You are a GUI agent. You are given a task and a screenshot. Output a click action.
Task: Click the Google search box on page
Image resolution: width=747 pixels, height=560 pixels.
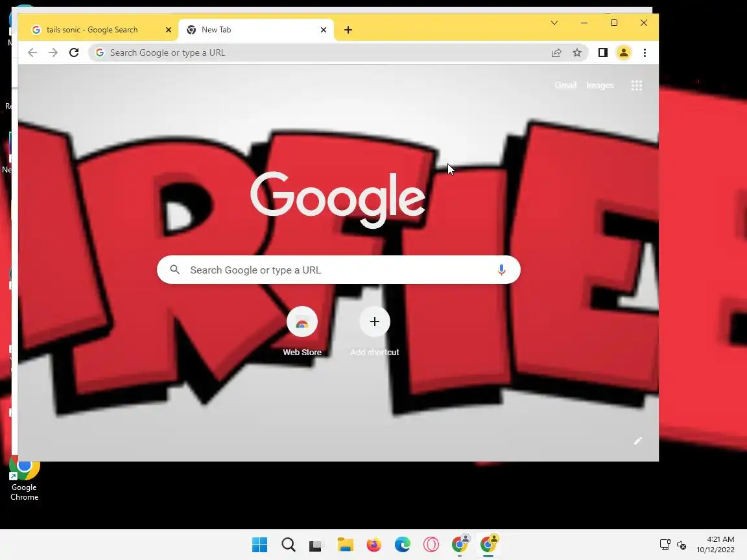pos(338,270)
